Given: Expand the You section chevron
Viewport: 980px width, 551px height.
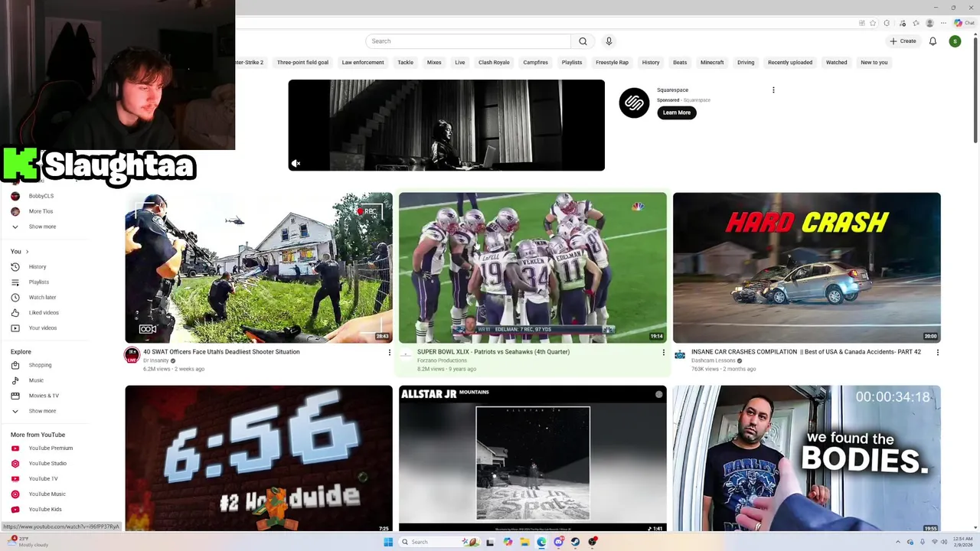Looking at the screenshot, I should point(27,252).
